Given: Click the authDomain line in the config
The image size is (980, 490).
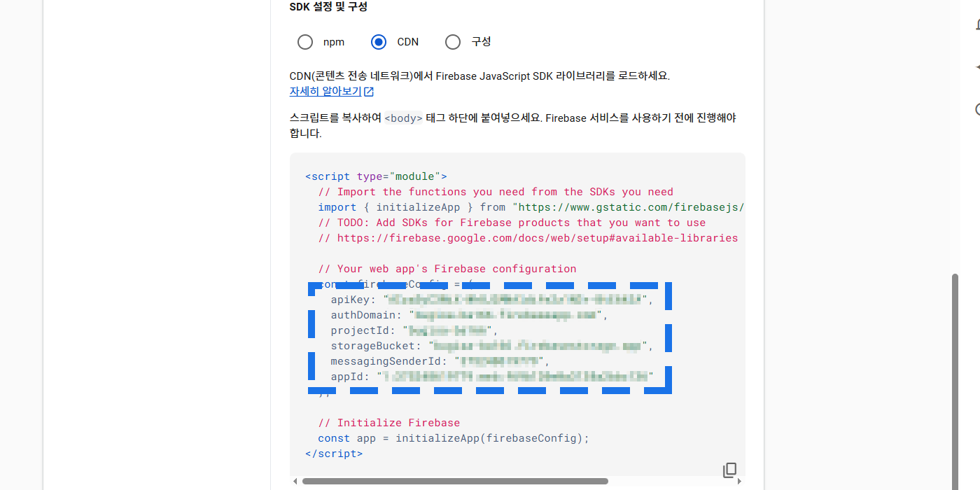Looking at the screenshot, I should (469, 315).
